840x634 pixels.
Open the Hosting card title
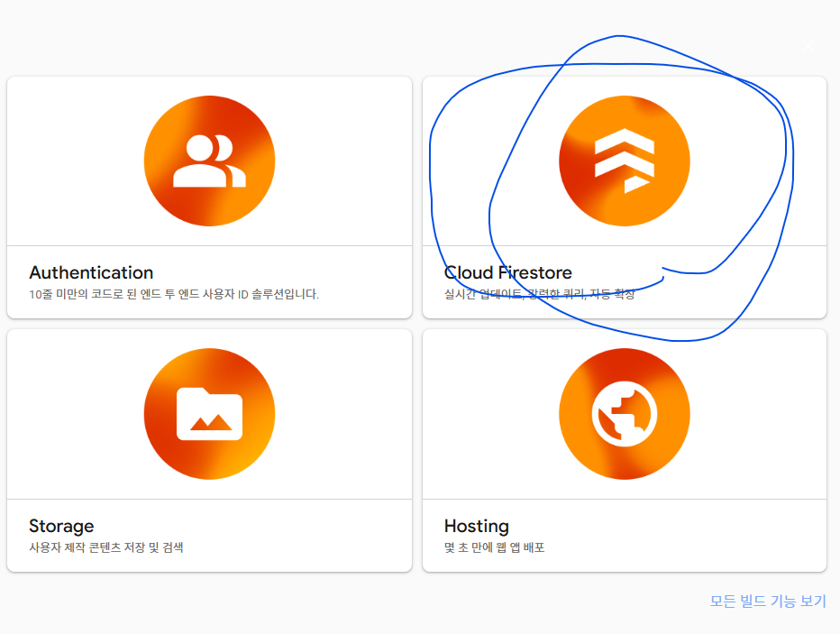476,526
